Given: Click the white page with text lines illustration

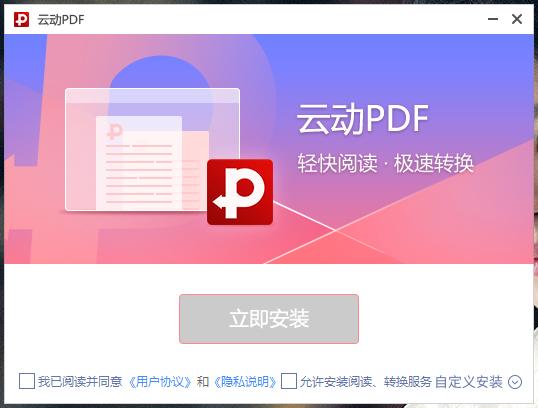Looking at the screenshot, I should pos(139,163).
